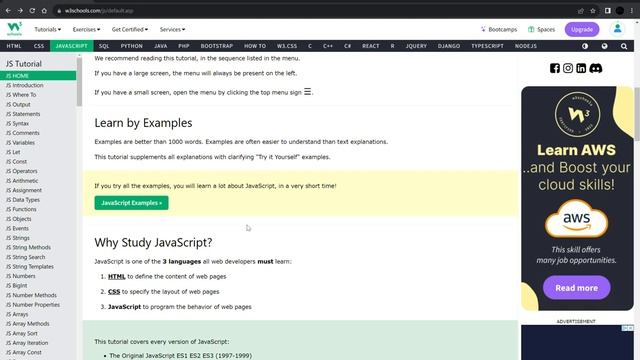Go back with browser back arrow
This screenshot has width=640, height=360.
[8, 11]
